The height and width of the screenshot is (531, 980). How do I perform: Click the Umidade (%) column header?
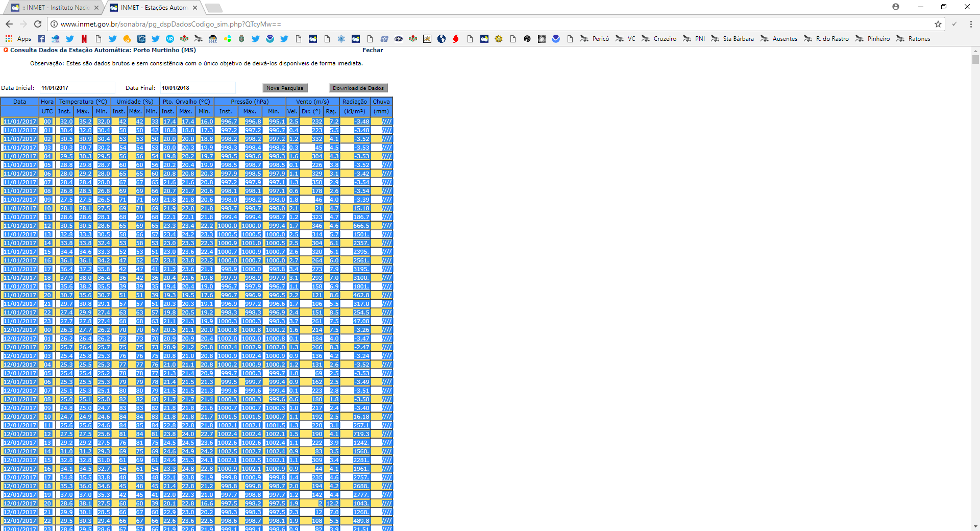[x=135, y=102]
